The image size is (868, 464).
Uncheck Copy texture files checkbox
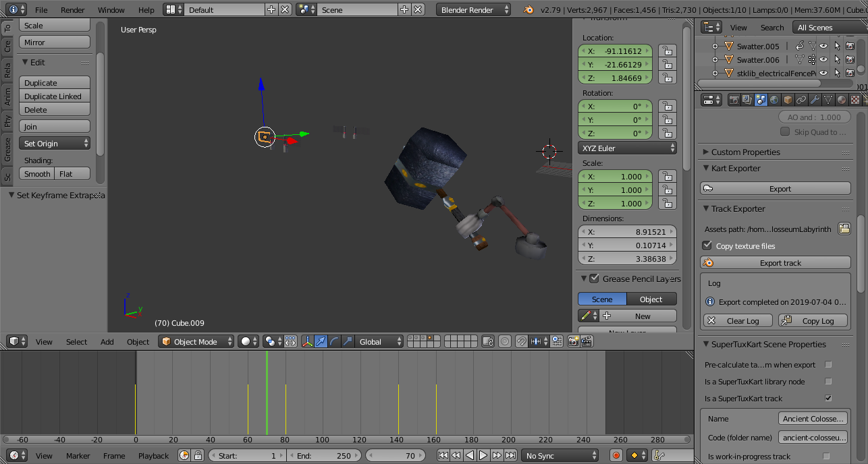[707, 245]
